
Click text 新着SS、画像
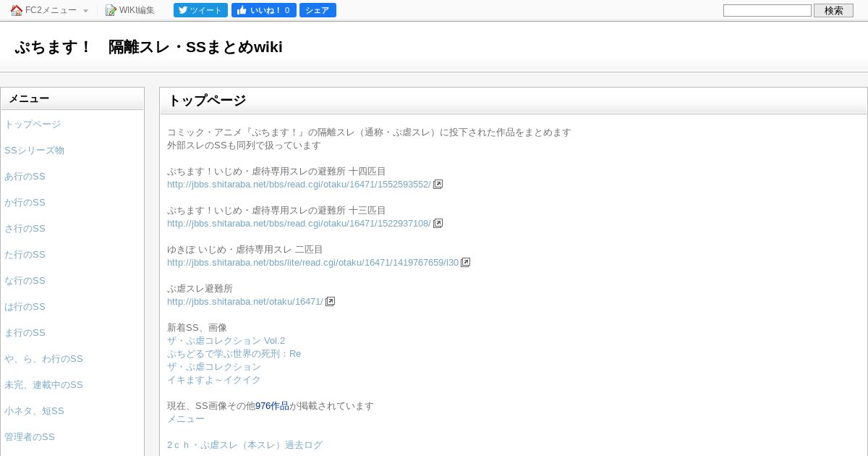click(x=197, y=328)
